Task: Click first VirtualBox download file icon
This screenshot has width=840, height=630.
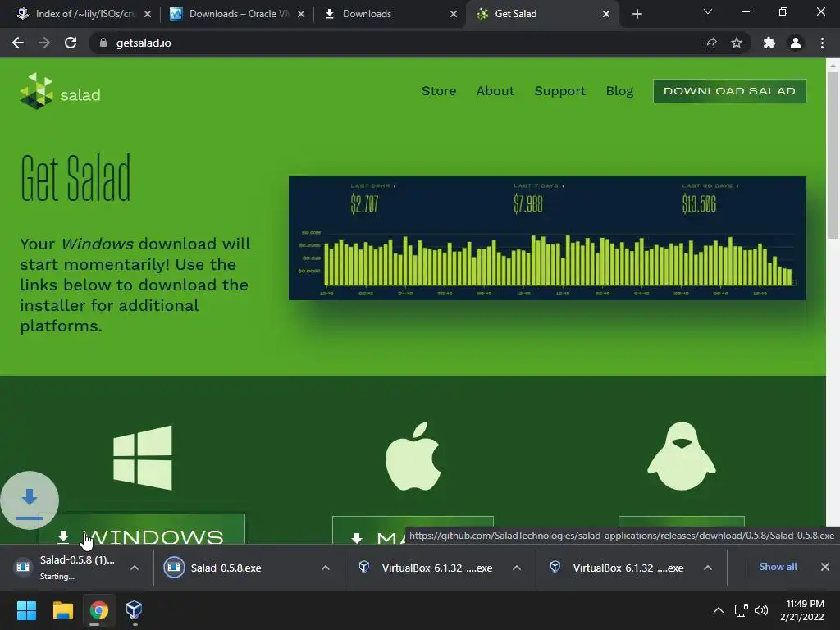Action: (x=364, y=567)
